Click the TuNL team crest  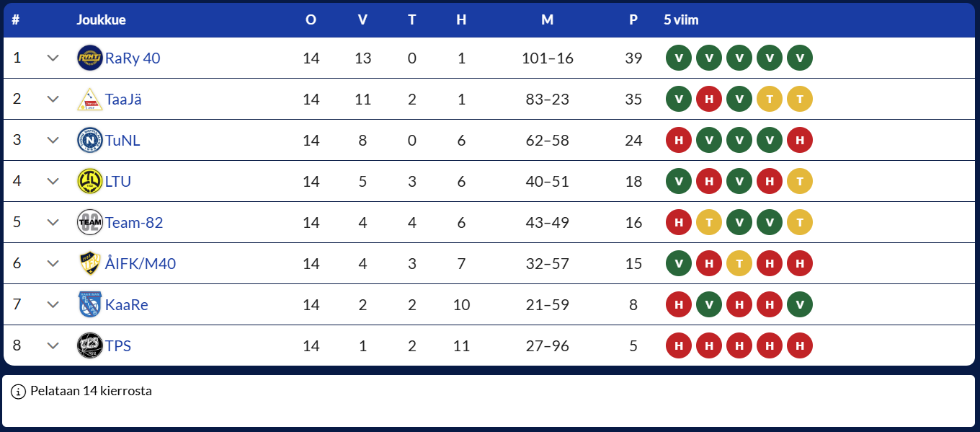(x=90, y=140)
